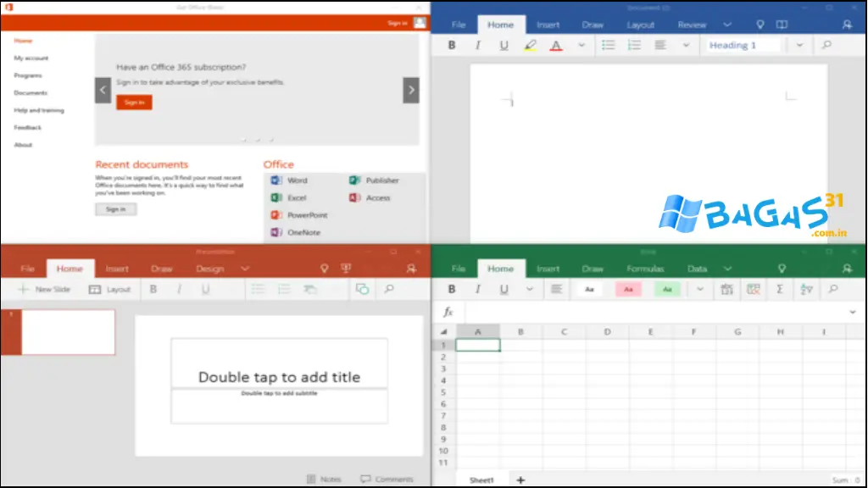Select the bullet list icon in Word
Image resolution: width=868 pixels, height=488 pixels.
point(608,45)
